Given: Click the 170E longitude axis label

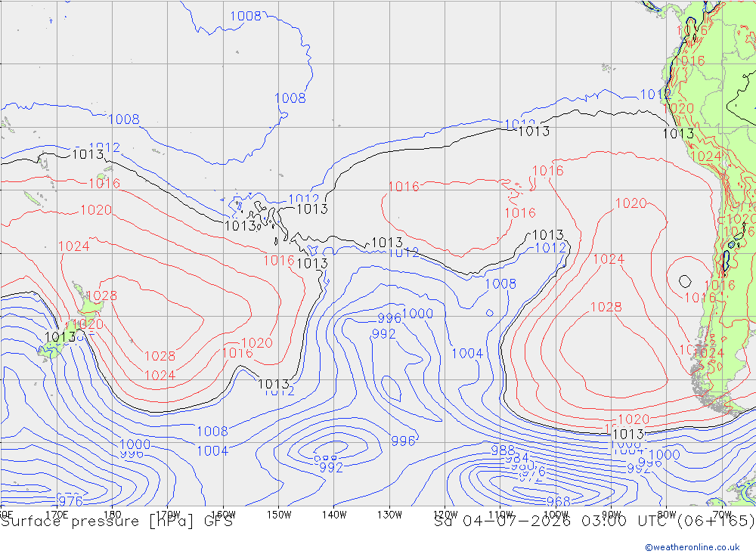Looking at the screenshot, I should (57, 515).
